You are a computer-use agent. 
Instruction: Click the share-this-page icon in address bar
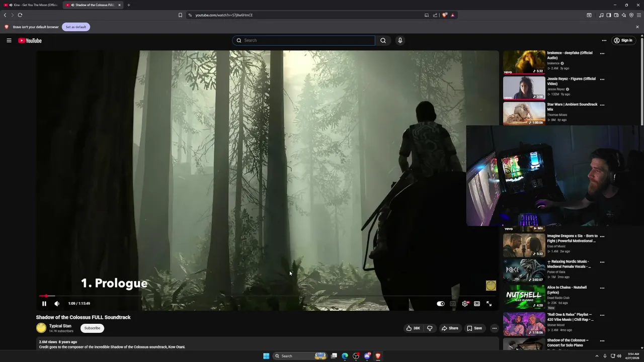pos(435,15)
